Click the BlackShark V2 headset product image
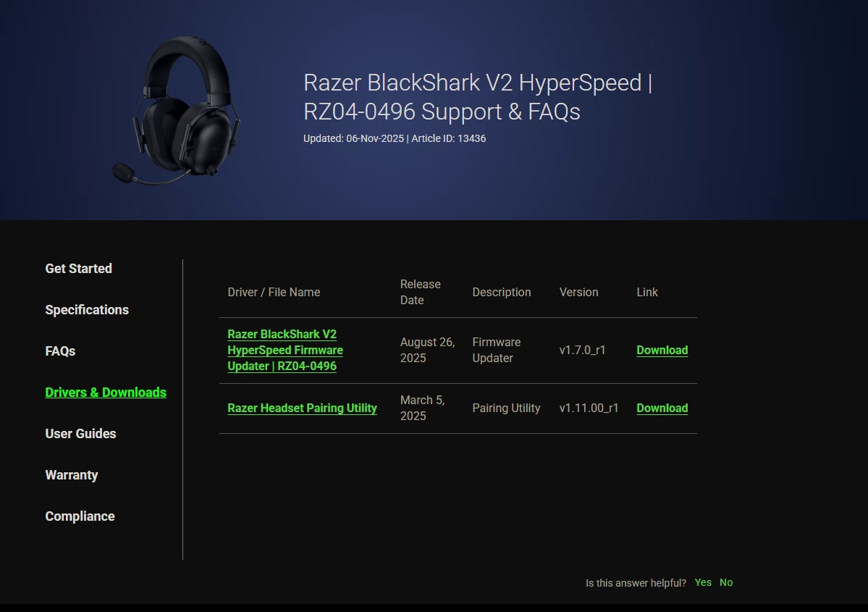Screen dimensions: 868x612 (x=177, y=110)
